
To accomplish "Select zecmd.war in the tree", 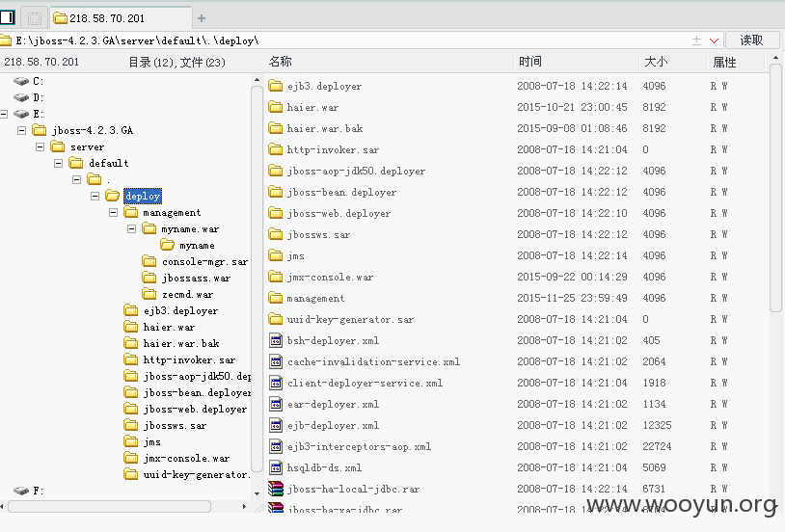I will click(x=188, y=294).
